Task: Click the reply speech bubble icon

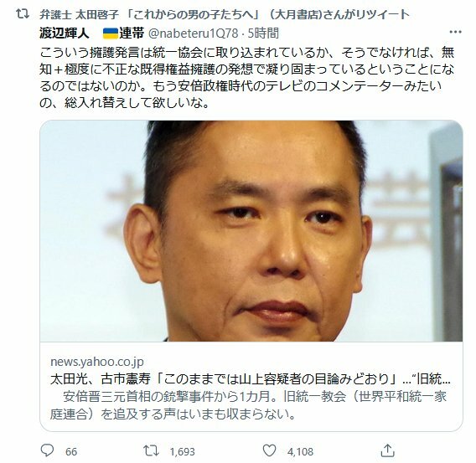Action: 47,450
